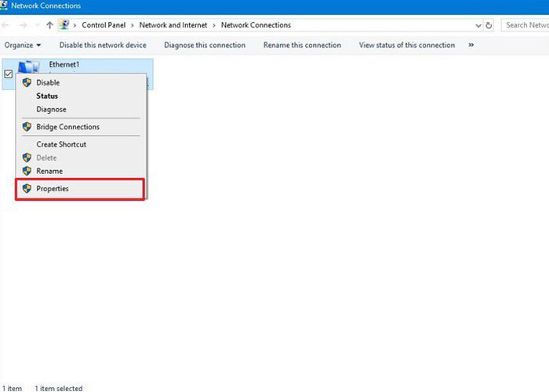Click the Search Network Connections field
This screenshot has height=392, width=549.
click(x=525, y=25)
